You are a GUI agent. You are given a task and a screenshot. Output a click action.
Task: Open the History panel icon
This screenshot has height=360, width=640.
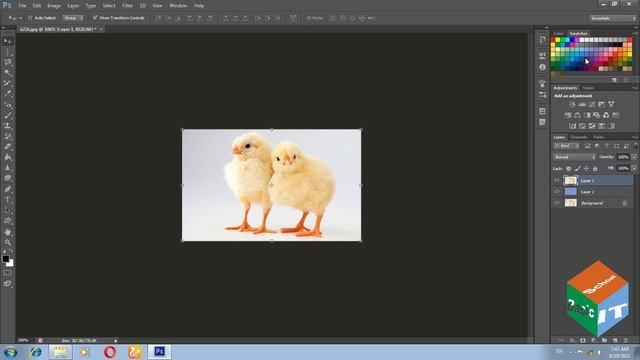click(542, 40)
